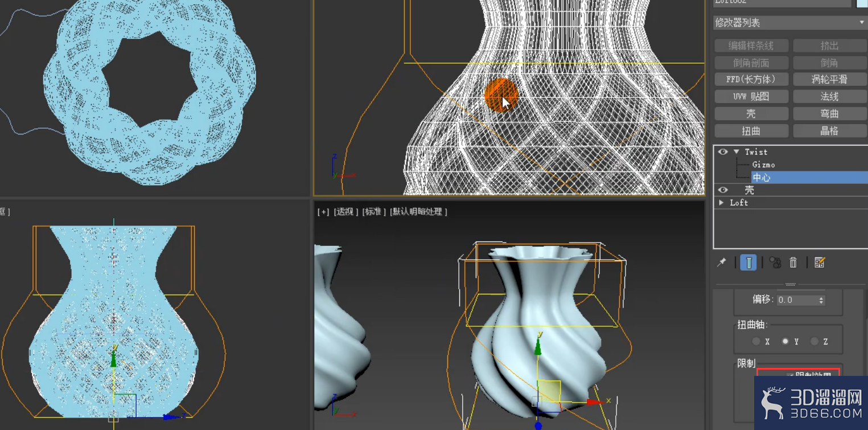Apply the 涡轮平滑 modifier
The height and width of the screenshot is (430, 868).
click(x=829, y=80)
